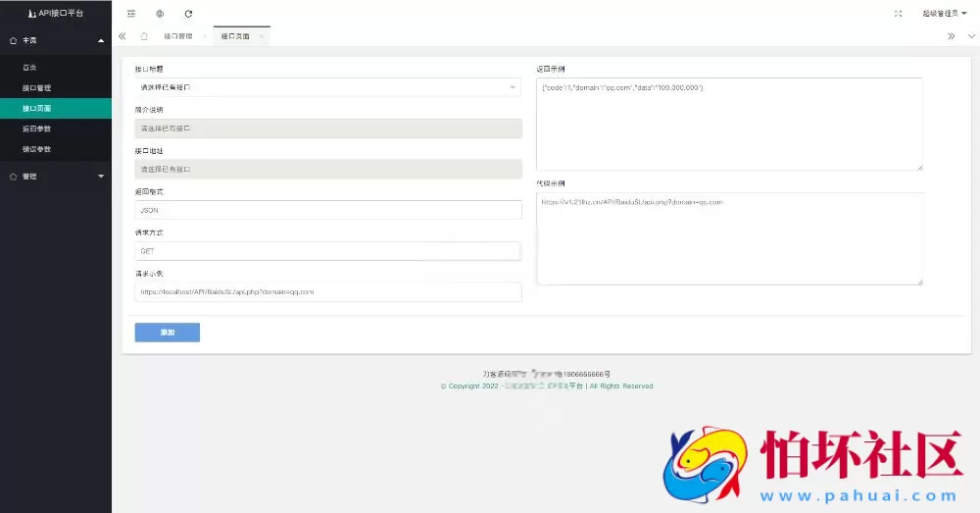Click the home icon tab
The height and width of the screenshot is (513, 980).
coord(144,36)
